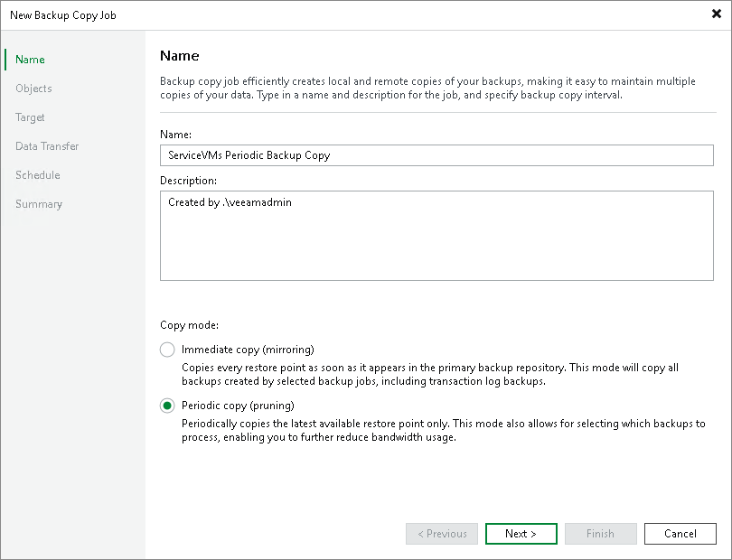Screen dimensions: 732x560
Task: Jump to the Schedule step
Action: [38, 175]
